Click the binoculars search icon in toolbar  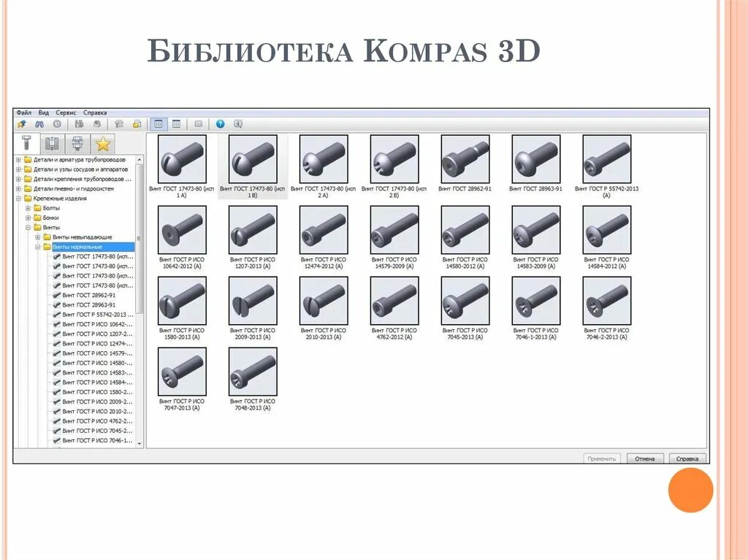point(39,124)
